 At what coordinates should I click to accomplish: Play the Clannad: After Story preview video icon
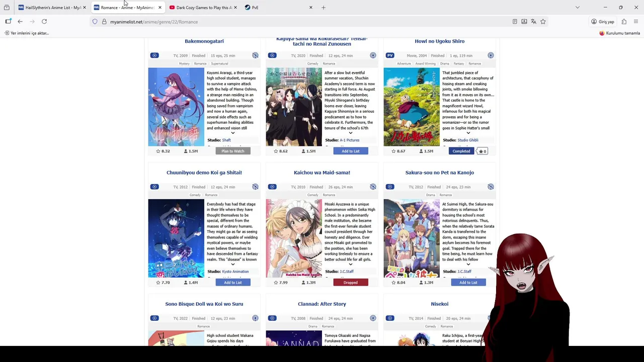272,318
